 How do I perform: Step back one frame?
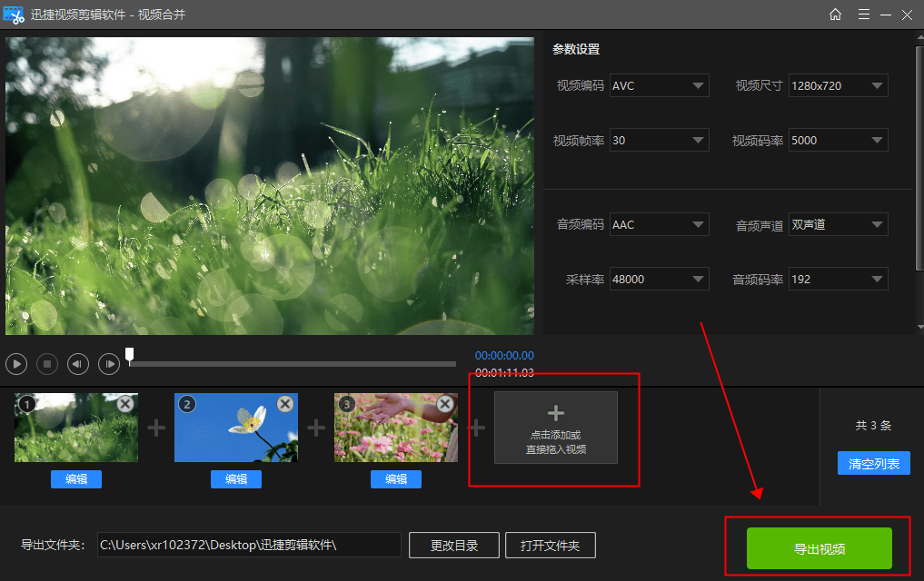point(78,364)
